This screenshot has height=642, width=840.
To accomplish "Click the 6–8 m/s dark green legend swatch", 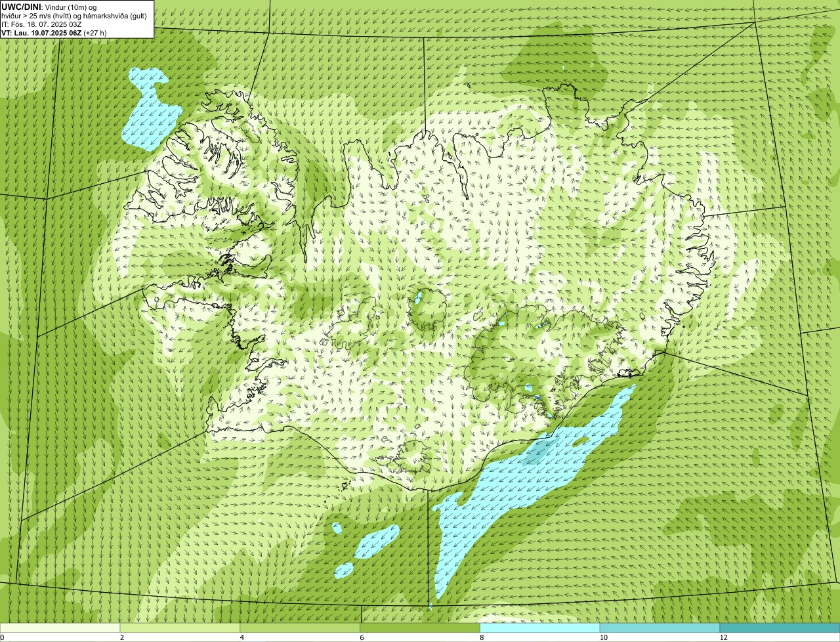I will (x=421, y=628).
